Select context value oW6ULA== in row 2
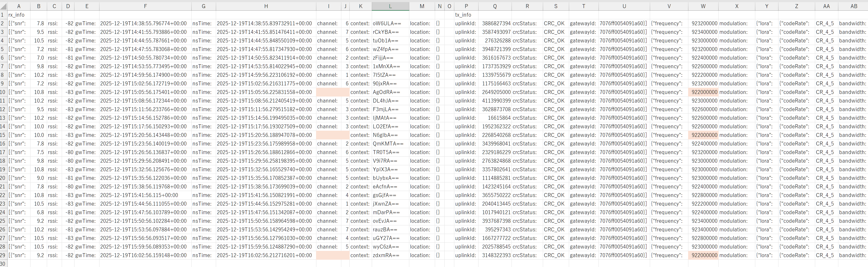868x267 pixels. pyautogui.click(x=387, y=24)
